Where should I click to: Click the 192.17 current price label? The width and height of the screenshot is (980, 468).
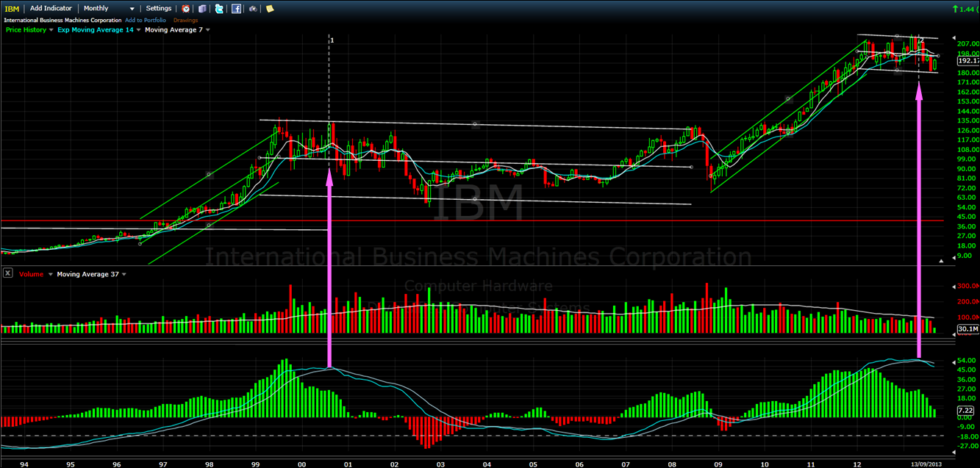(x=968, y=61)
